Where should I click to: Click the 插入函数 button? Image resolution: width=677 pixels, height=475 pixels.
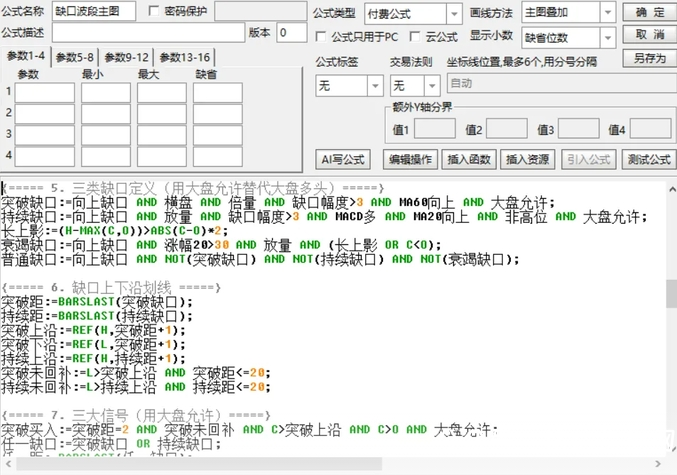469,159
